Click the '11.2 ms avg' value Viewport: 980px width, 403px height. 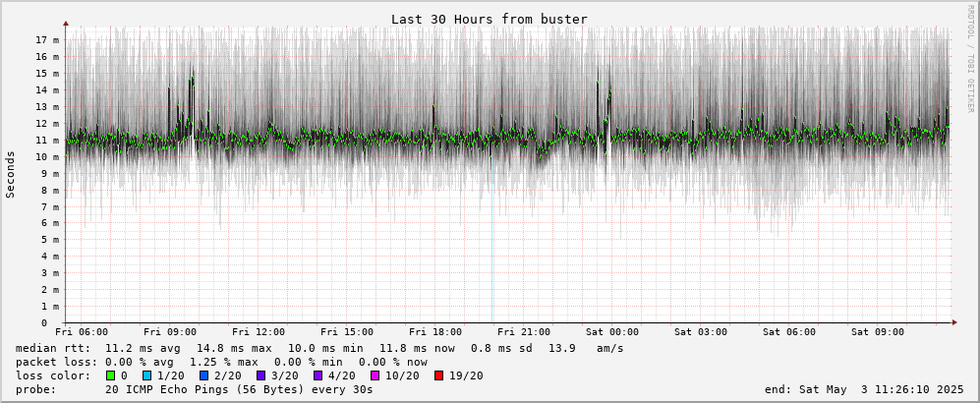point(144,348)
